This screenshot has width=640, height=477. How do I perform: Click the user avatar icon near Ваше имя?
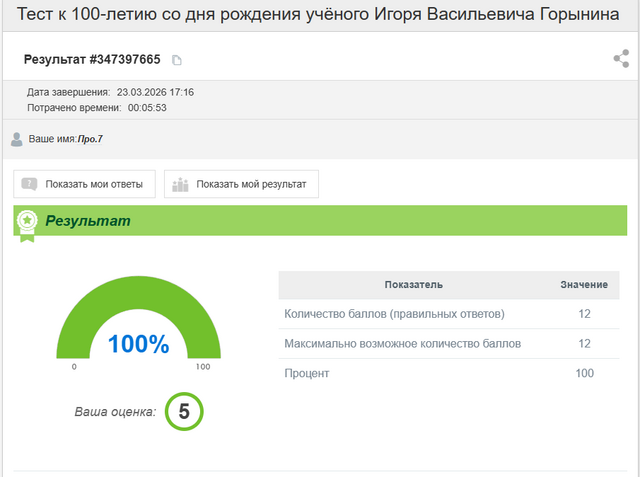16,139
